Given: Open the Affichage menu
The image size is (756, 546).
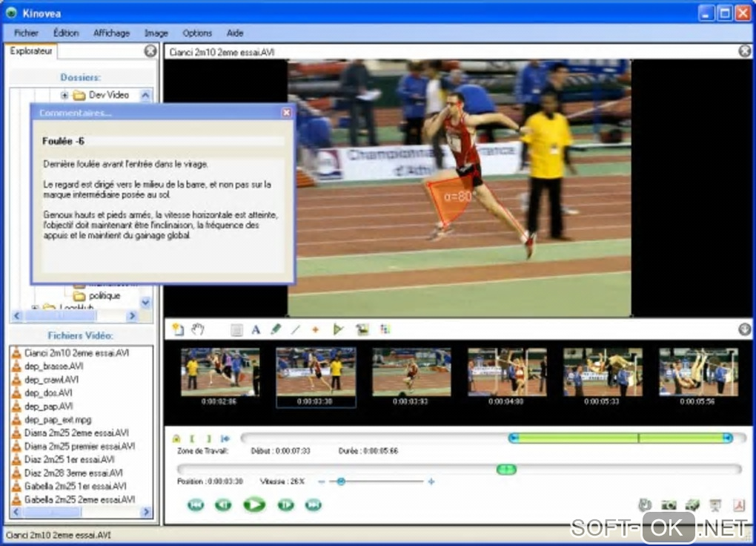Looking at the screenshot, I should point(111,33).
